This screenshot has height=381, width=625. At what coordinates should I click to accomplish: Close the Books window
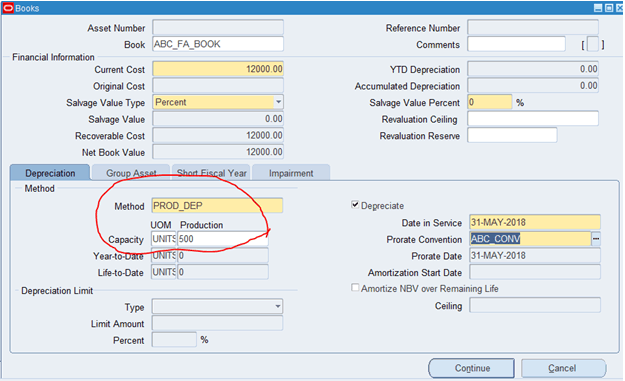(x=619, y=8)
